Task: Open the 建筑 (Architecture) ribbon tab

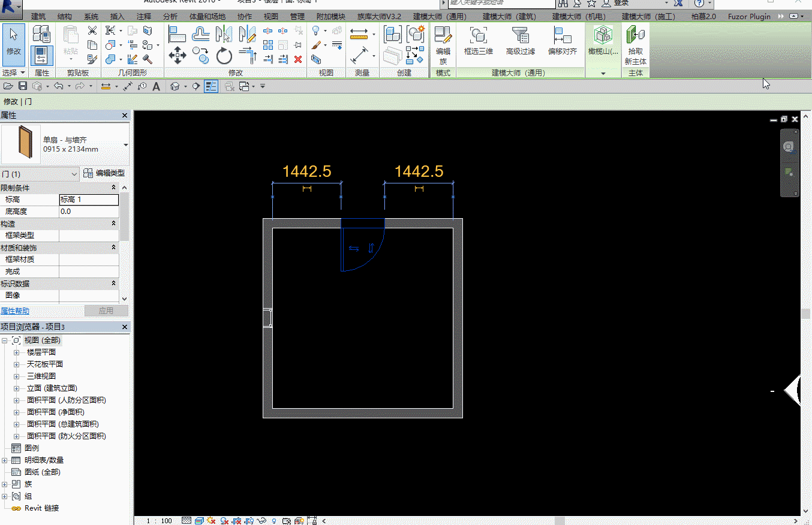Action: click(x=38, y=16)
